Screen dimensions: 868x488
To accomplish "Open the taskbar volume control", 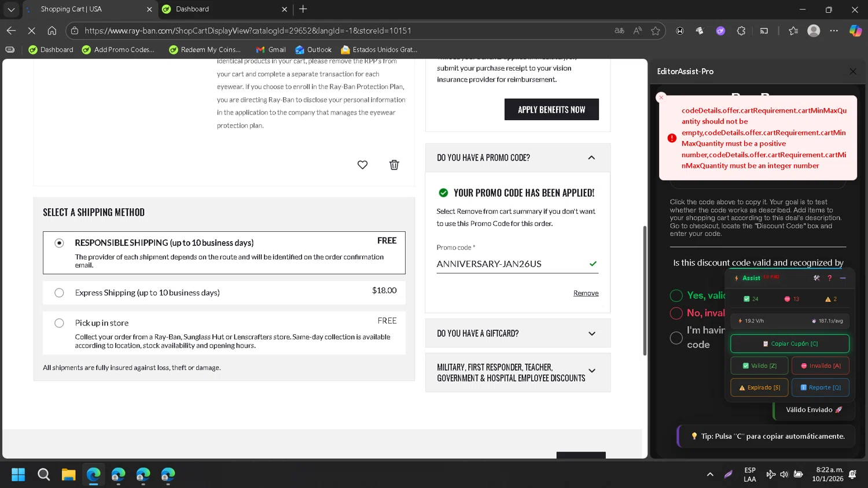I will 784,475.
